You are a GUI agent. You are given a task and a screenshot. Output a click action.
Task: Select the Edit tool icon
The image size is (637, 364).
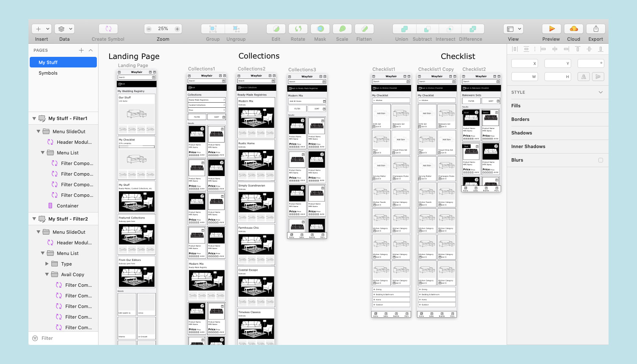[x=276, y=29]
